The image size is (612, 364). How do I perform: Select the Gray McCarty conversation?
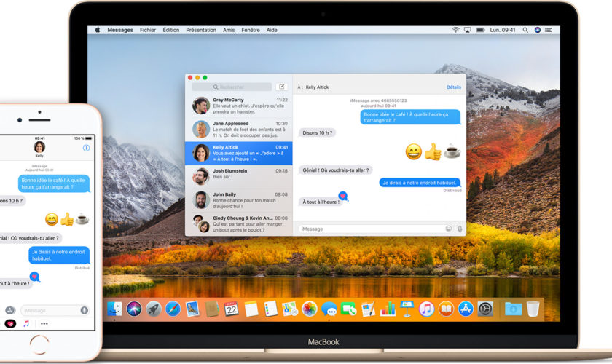[x=239, y=106]
